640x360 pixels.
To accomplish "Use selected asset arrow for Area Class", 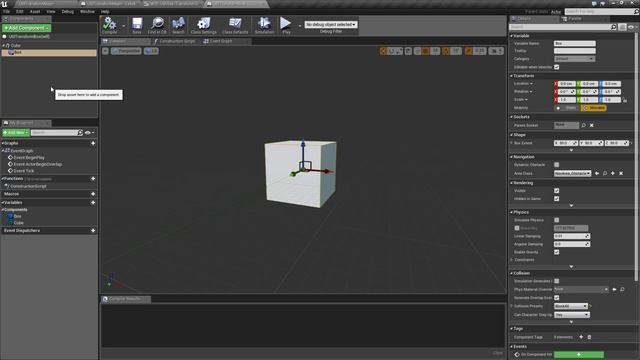I will click(597, 173).
